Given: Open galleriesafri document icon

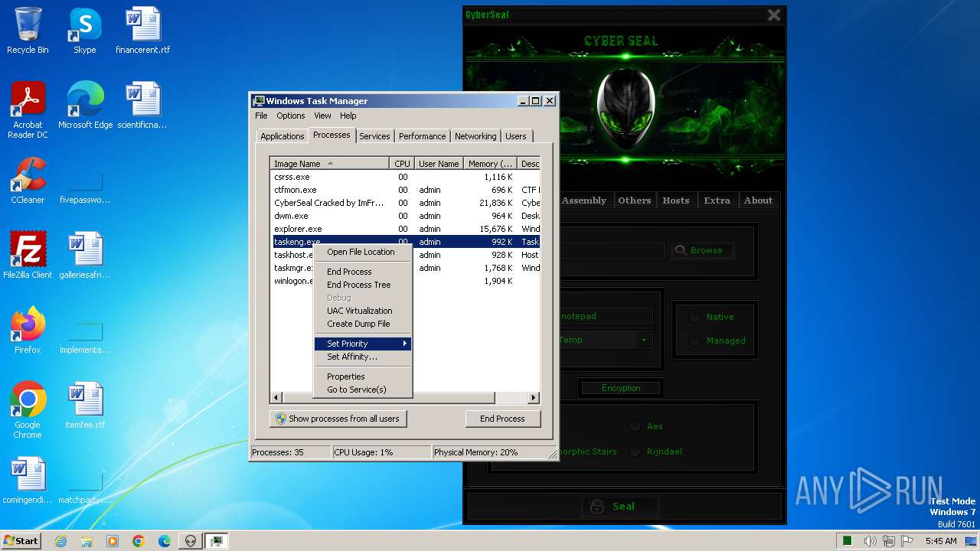Looking at the screenshot, I should click(85, 256).
